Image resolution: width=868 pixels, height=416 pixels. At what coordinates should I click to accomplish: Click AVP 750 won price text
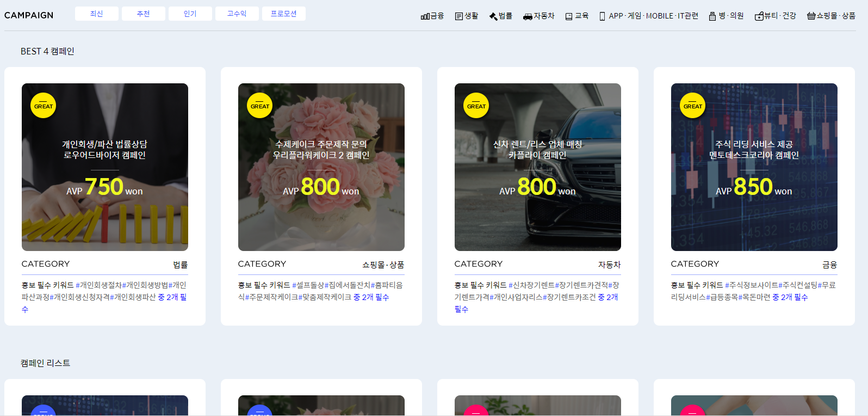click(104, 187)
